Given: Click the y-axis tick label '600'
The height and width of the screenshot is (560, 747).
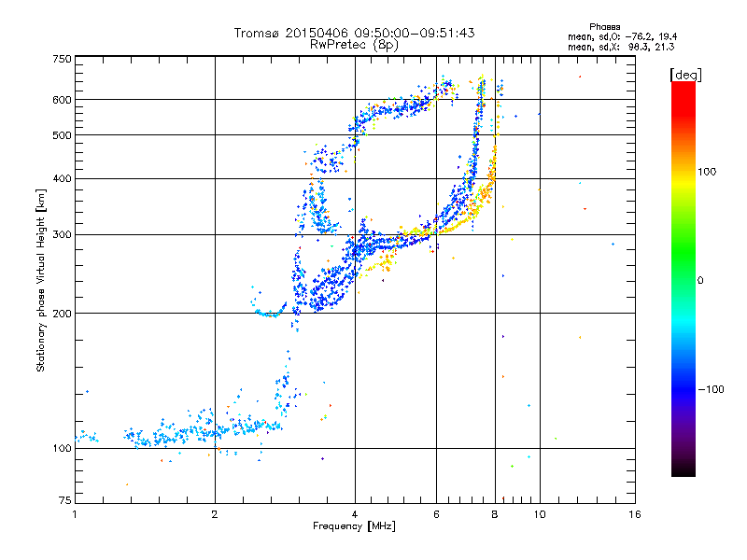Looking at the screenshot, I should 62,100.
